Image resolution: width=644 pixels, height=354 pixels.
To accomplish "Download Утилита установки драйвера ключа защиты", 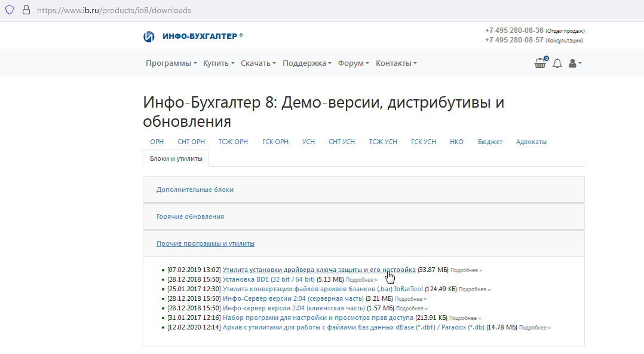I will pos(319,270).
